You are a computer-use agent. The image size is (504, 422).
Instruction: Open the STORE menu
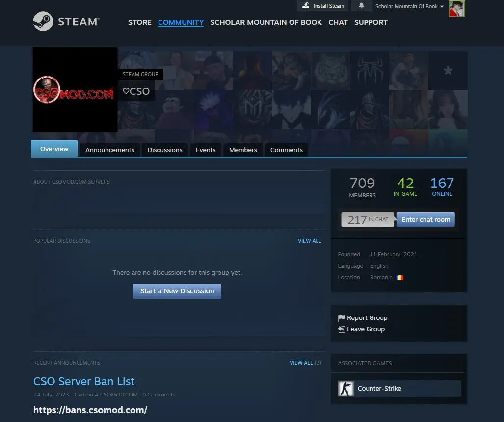[x=140, y=22]
